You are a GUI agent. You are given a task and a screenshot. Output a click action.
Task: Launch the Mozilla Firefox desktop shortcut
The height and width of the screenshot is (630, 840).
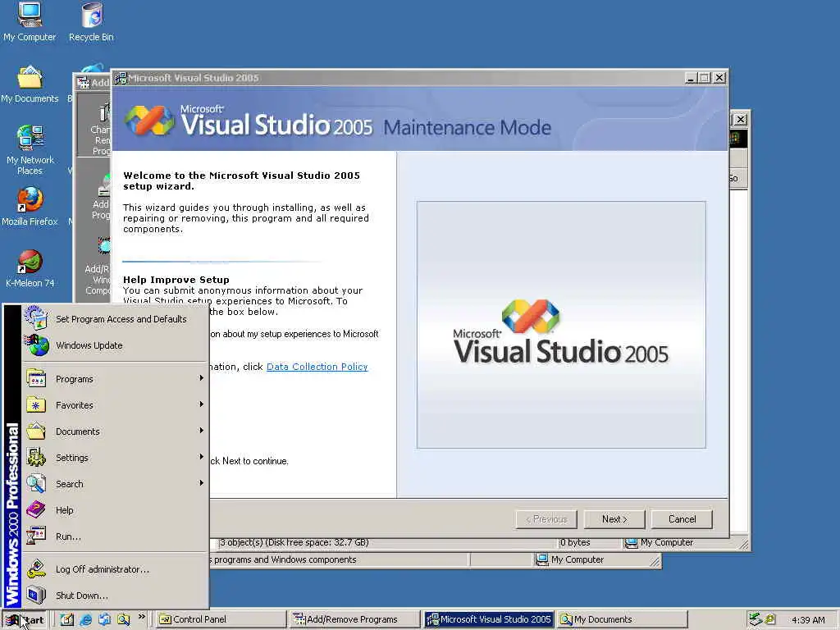click(x=30, y=207)
